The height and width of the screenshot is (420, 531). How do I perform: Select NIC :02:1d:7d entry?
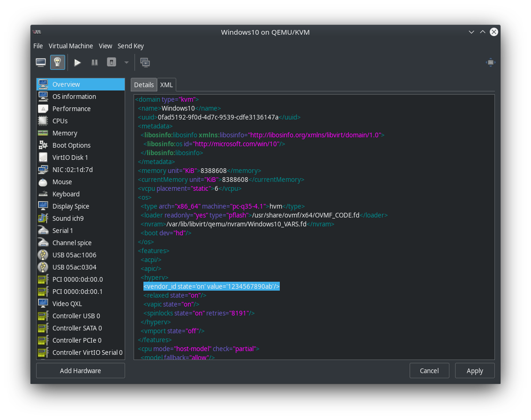pos(81,170)
